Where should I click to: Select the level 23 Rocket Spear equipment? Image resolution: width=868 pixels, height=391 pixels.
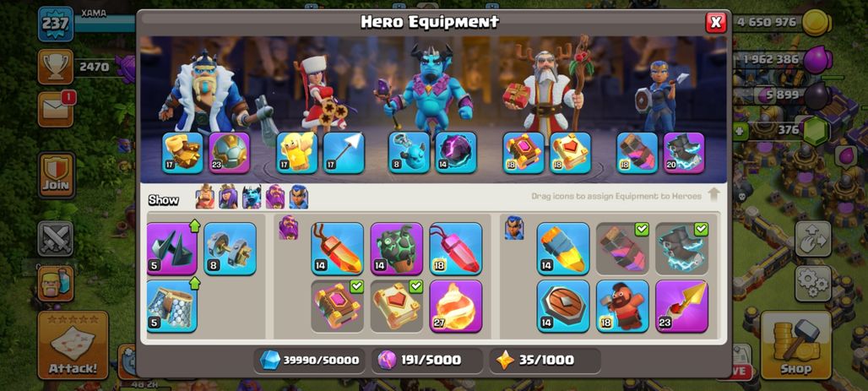coord(681,307)
